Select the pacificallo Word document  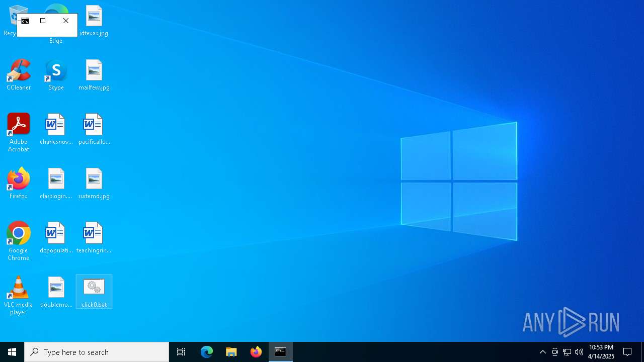click(94, 130)
